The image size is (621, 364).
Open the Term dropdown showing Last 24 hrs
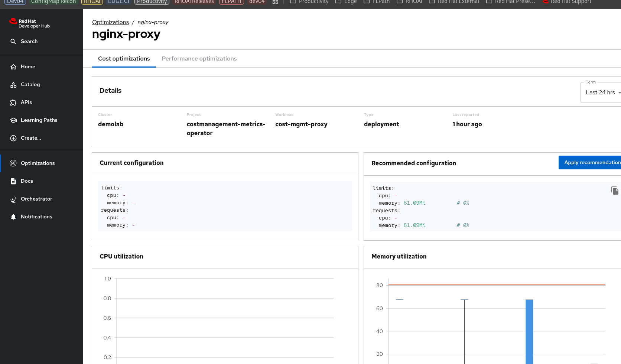pyautogui.click(x=602, y=92)
